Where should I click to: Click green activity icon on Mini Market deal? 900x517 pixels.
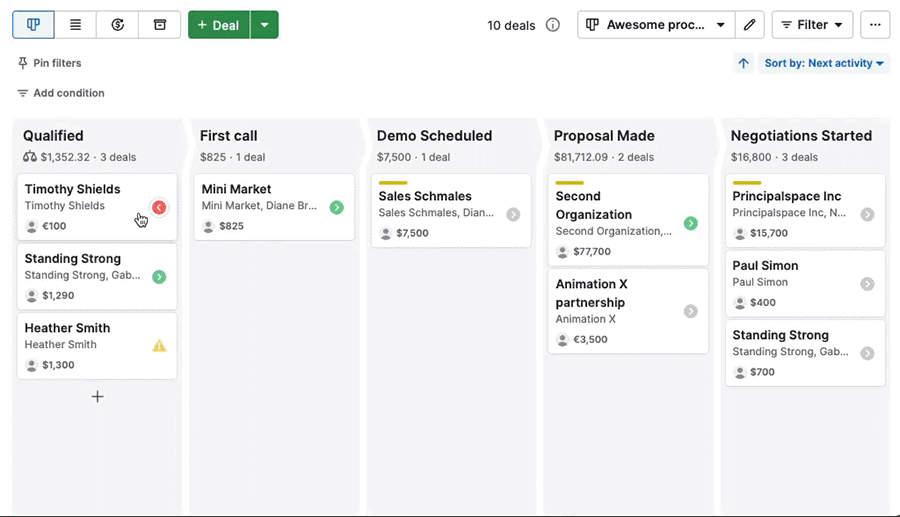[336, 207]
